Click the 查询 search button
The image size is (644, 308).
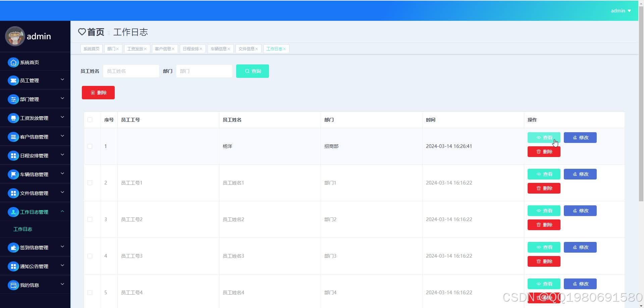click(253, 71)
